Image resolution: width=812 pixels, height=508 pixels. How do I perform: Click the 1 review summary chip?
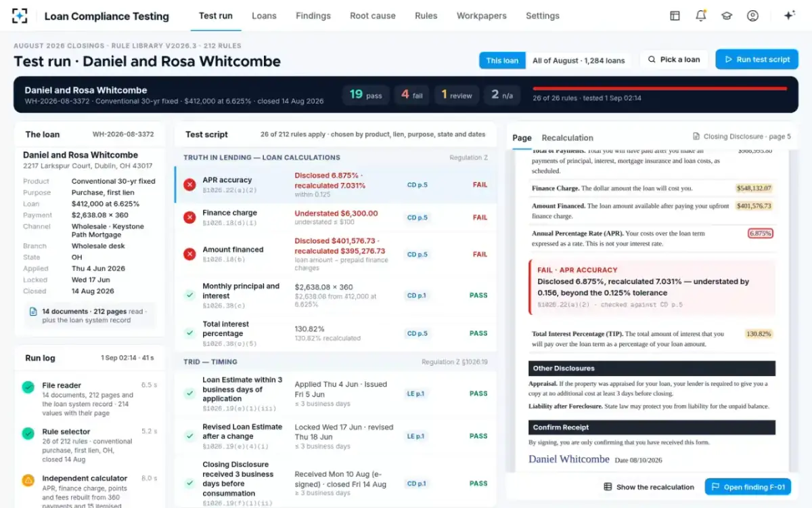pos(457,95)
